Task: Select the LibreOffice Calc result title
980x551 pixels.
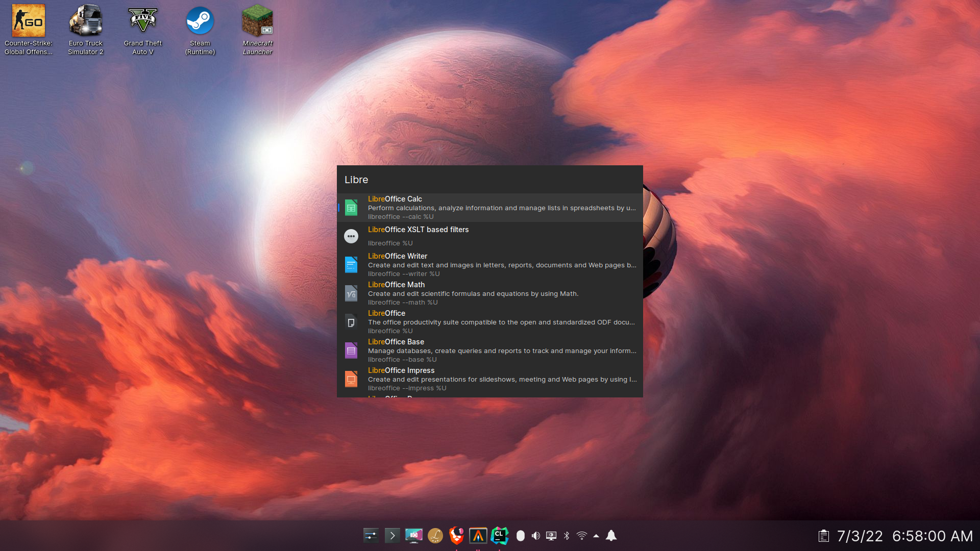Action: pyautogui.click(x=395, y=199)
